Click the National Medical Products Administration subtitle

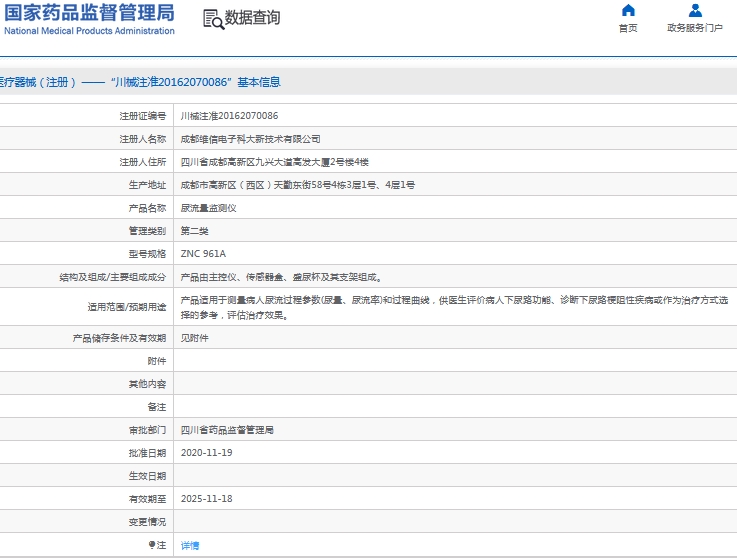click(x=89, y=31)
